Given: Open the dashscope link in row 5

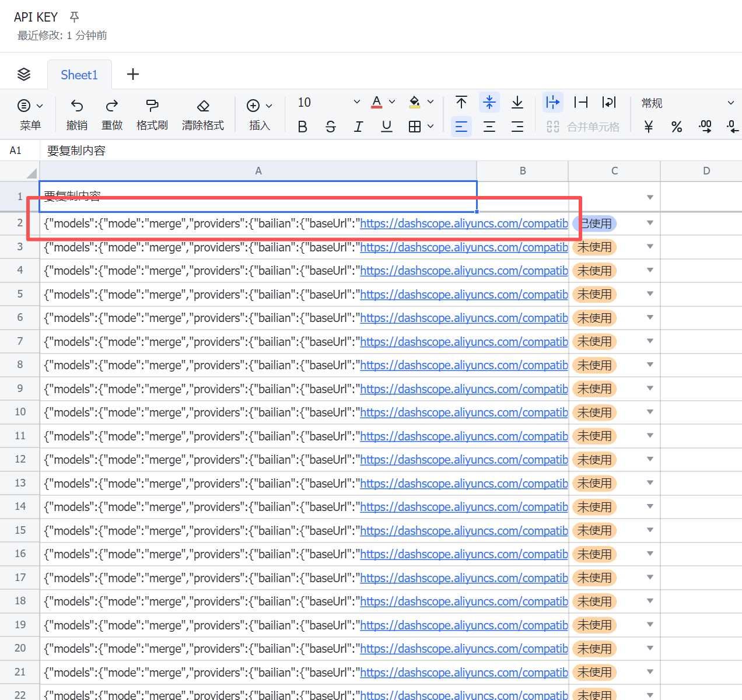Looking at the screenshot, I should pyautogui.click(x=464, y=295).
